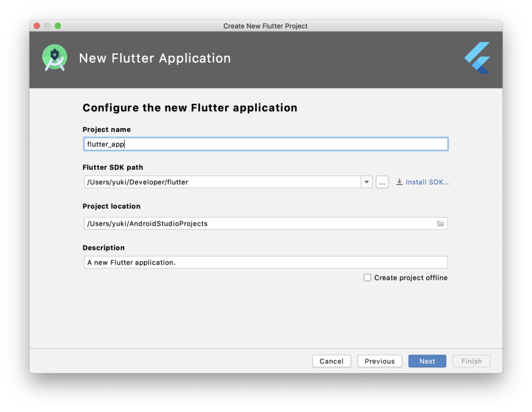Expand the Flutter SDK path dropdown arrow
Viewport: 532px width, 412px height.
pyautogui.click(x=367, y=182)
